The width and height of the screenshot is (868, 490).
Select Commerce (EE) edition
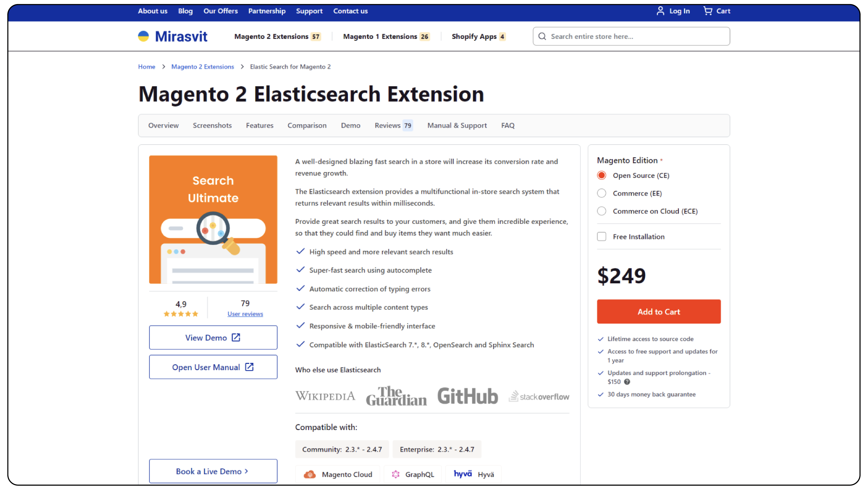(601, 193)
